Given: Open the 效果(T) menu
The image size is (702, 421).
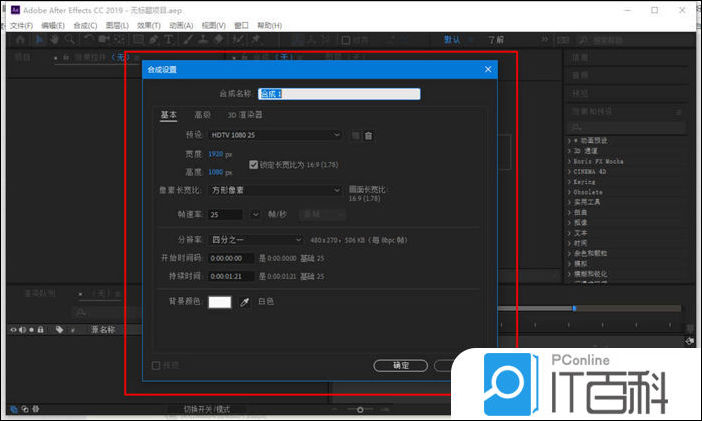Looking at the screenshot, I should tap(148, 25).
